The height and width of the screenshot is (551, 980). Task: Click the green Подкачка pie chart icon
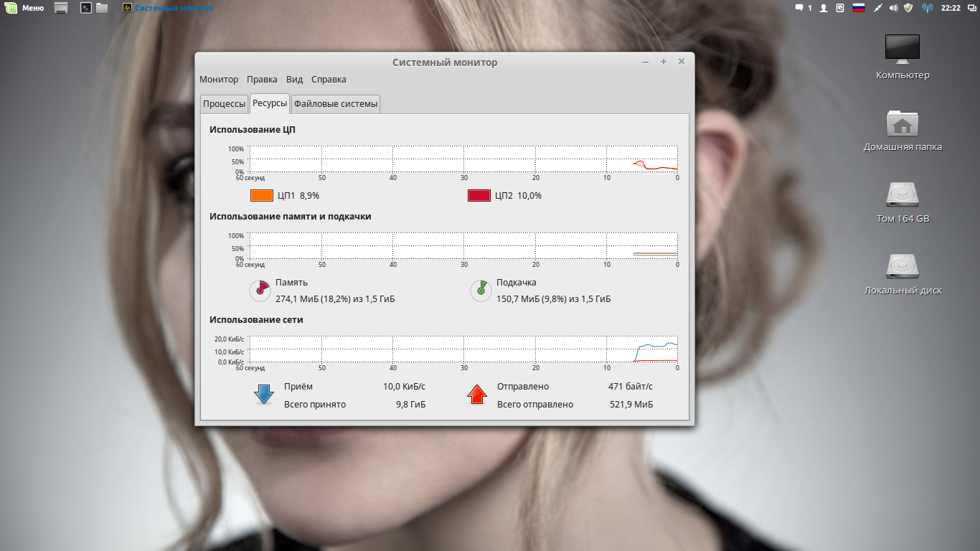[x=479, y=291]
